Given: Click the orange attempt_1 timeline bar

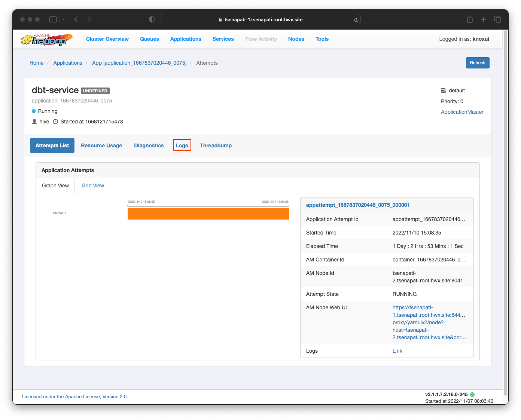Looking at the screenshot, I should [208, 214].
